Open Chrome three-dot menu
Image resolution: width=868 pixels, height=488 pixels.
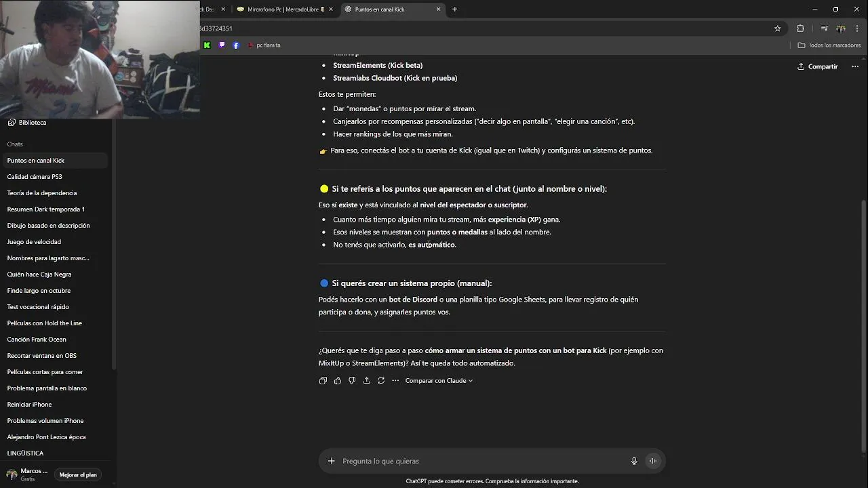pyautogui.click(x=857, y=28)
